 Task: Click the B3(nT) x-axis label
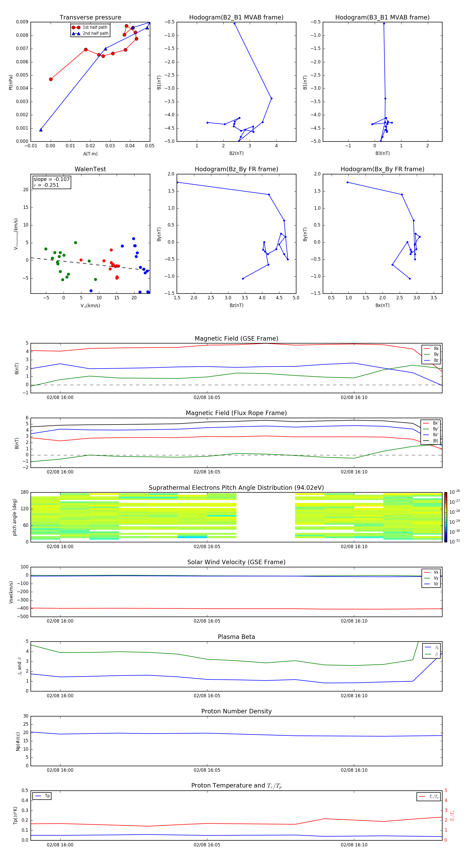382,153
